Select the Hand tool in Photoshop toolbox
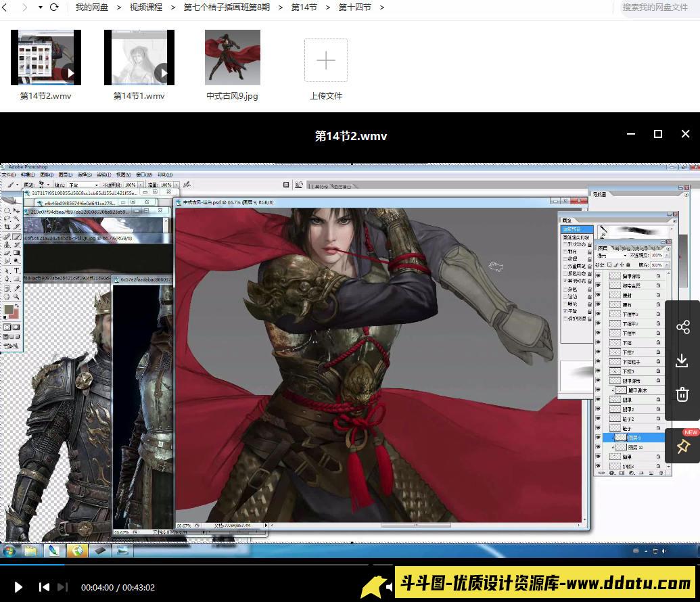The image size is (700, 602). [7, 296]
